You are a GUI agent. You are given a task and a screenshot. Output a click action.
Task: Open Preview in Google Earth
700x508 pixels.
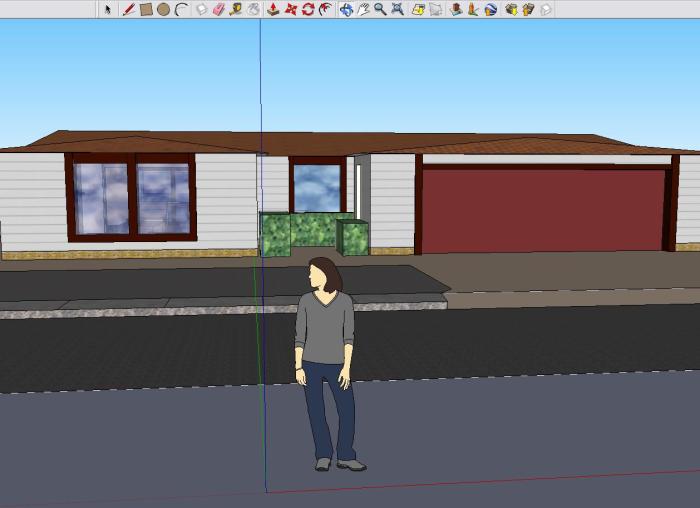(x=491, y=9)
